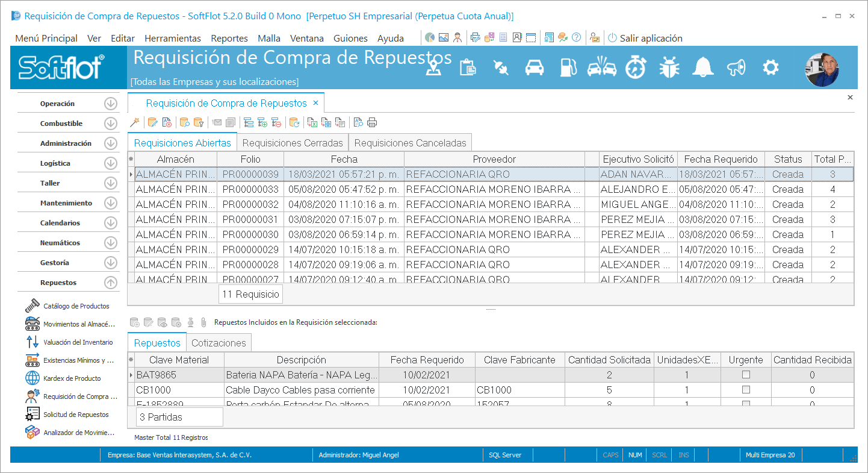Screen dimensions: 868x473
Task: Switch to the Cotizaciones tab
Action: pos(219,343)
